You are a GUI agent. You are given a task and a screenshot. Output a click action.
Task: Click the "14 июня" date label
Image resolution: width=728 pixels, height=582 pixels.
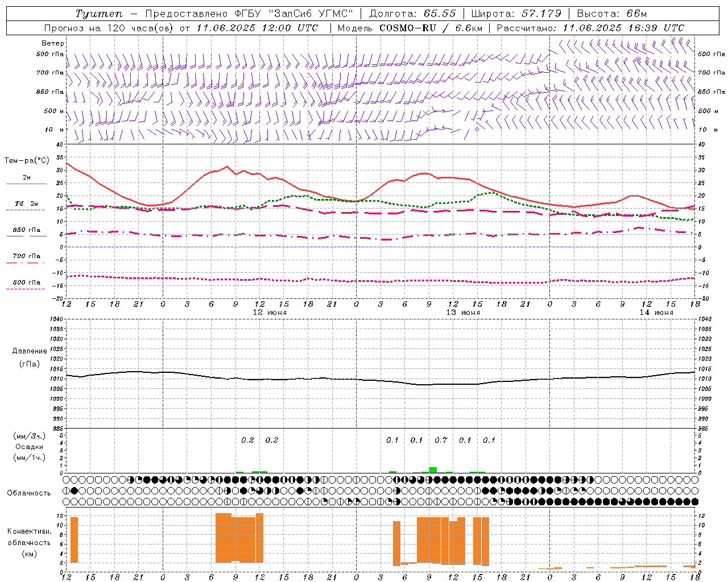point(656,313)
